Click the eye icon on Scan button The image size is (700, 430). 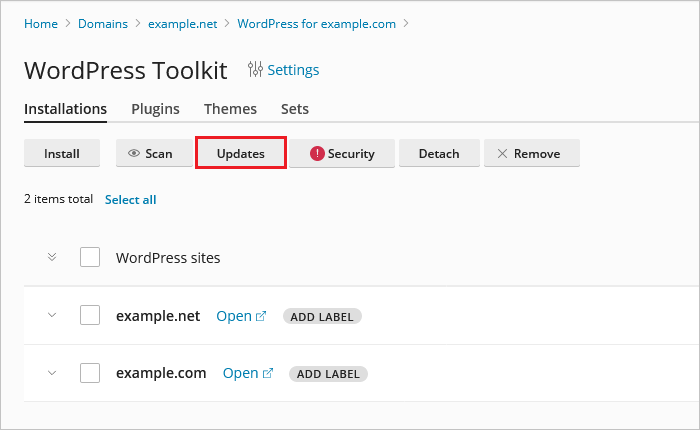pyautogui.click(x=134, y=153)
